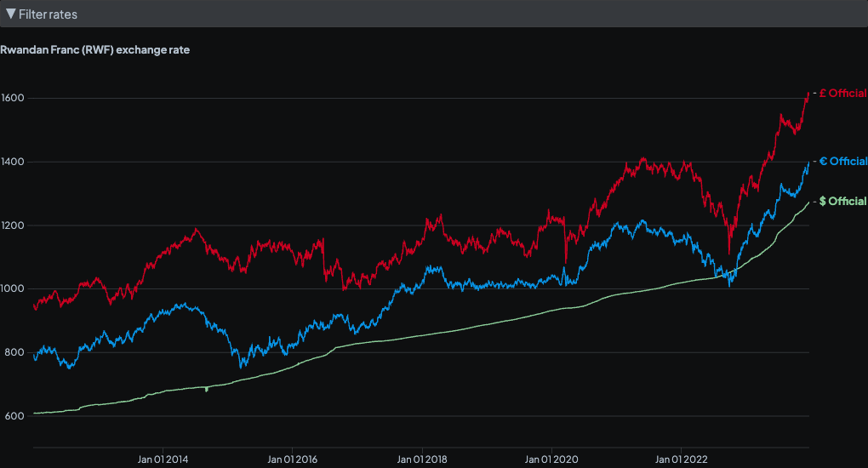Click the 1200 y-axis value
Viewport: 868px width, 468px height.
click(13, 225)
